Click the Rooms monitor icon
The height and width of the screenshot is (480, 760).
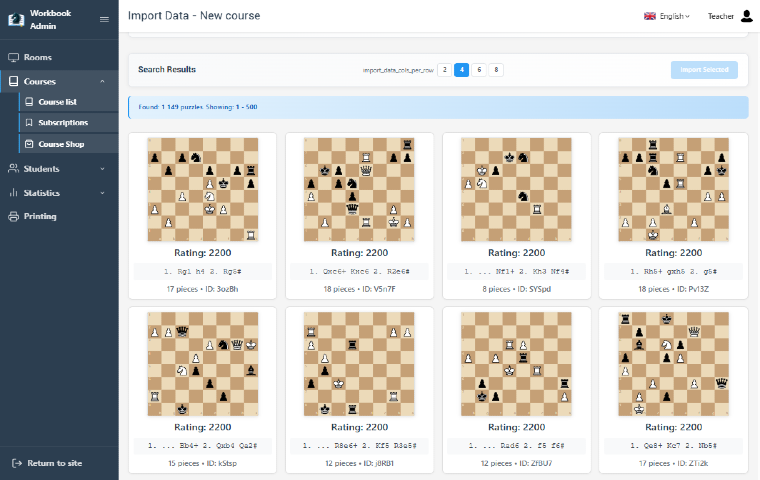point(14,57)
